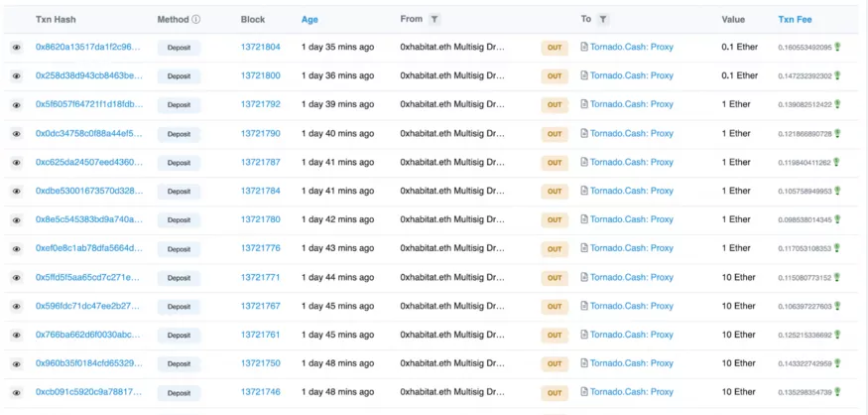
Task: Open eye preview for 0xef0e8c1ab78dfa5664d
Action: click(17, 249)
